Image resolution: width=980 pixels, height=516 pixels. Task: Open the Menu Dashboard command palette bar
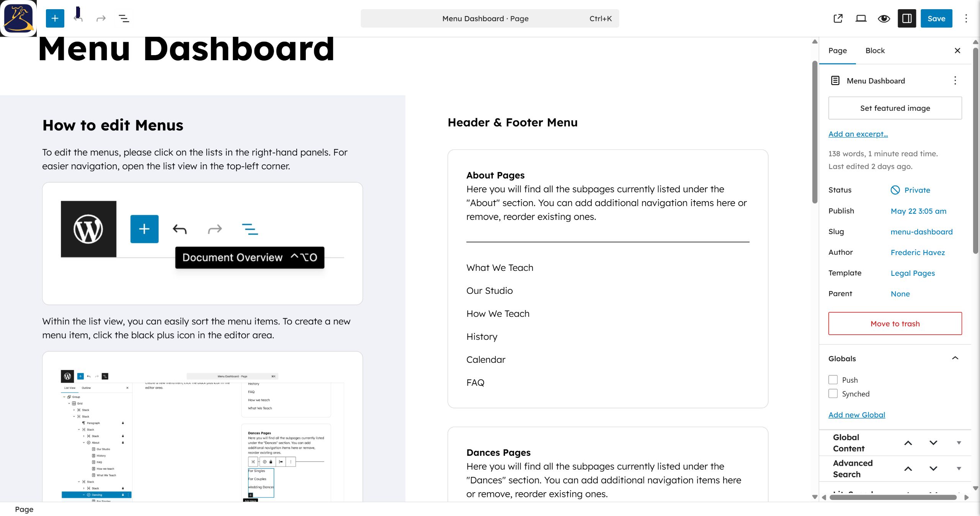pos(490,18)
